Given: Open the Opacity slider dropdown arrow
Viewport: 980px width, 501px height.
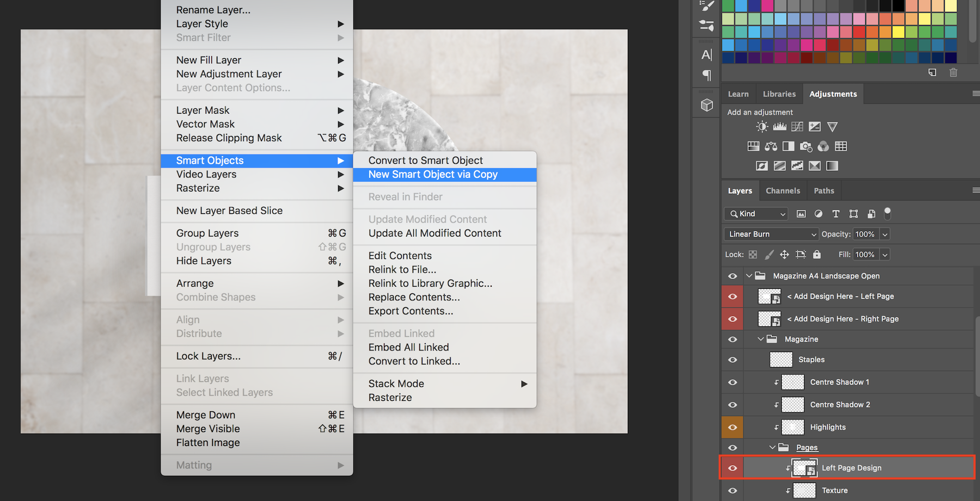Looking at the screenshot, I should 885,234.
